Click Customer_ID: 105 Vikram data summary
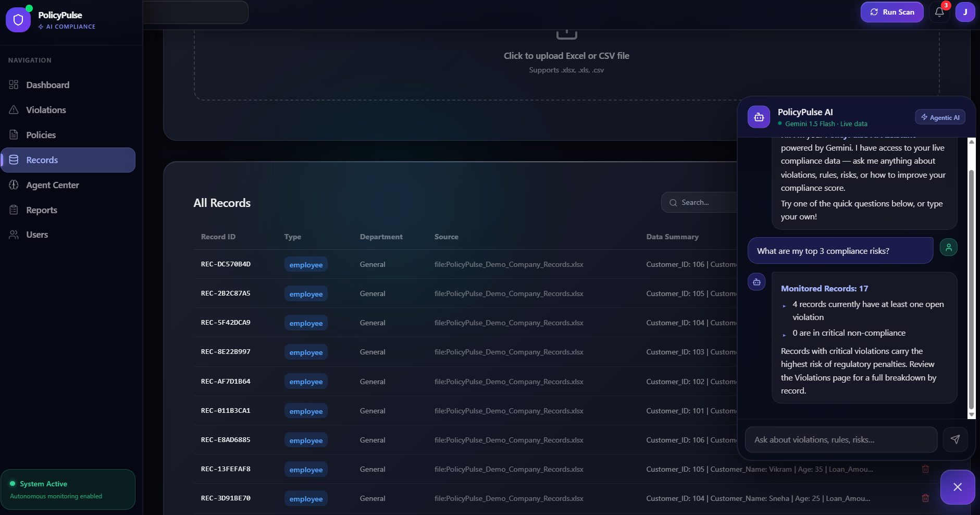The width and height of the screenshot is (980, 515). click(x=760, y=469)
